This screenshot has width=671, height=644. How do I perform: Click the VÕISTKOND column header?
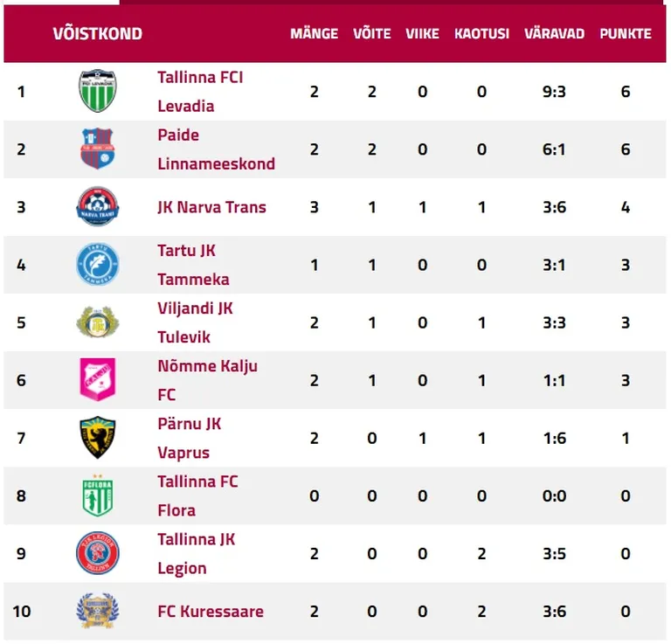coord(98,33)
